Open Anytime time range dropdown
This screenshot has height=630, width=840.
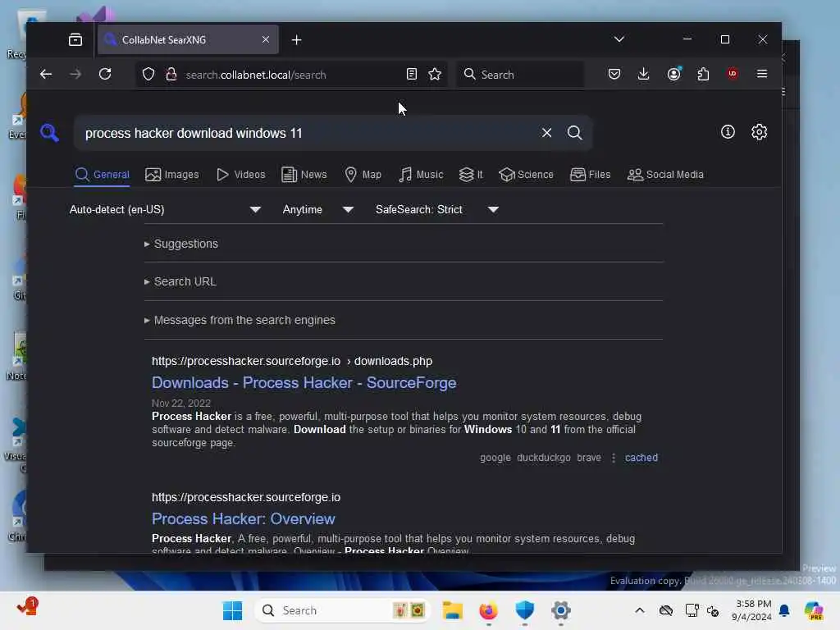tap(318, 209)
